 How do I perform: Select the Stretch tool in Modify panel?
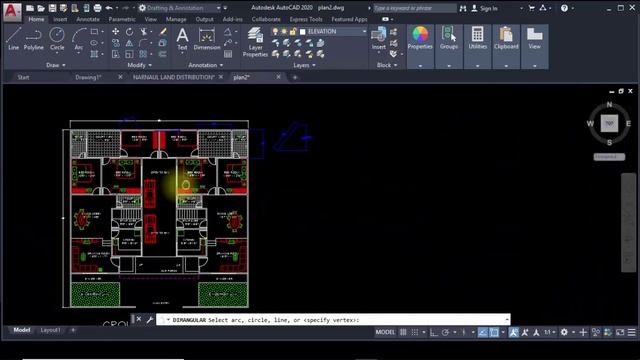coord(116,54)
